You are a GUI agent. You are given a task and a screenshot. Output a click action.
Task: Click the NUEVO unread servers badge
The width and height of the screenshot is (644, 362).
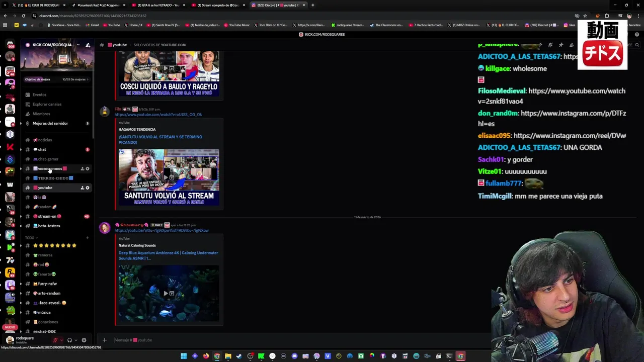pos(10,327)
